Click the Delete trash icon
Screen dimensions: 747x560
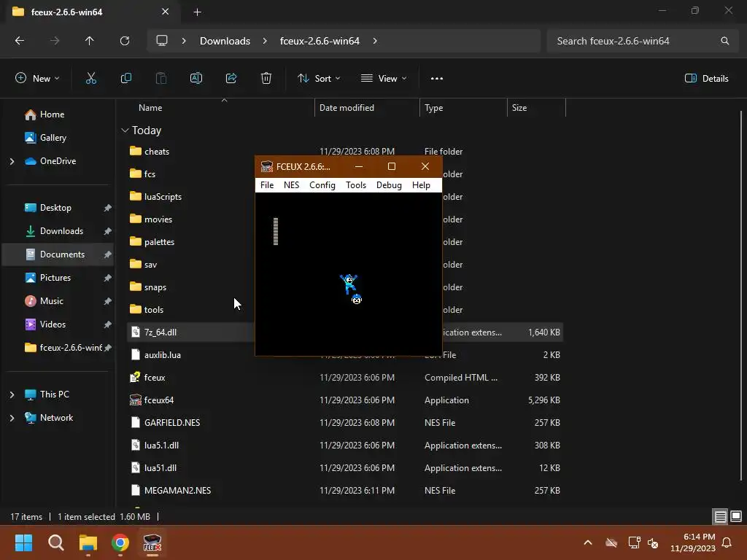(x=266, y=79)
